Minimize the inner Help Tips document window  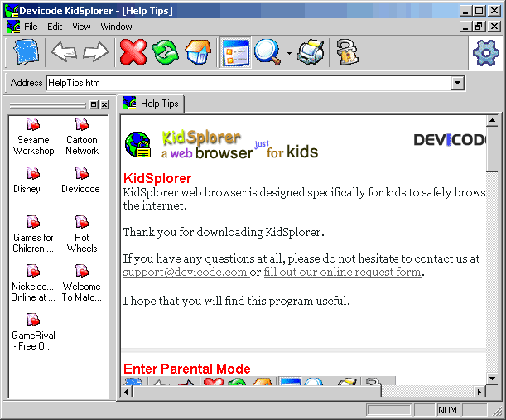click(465, 27)
